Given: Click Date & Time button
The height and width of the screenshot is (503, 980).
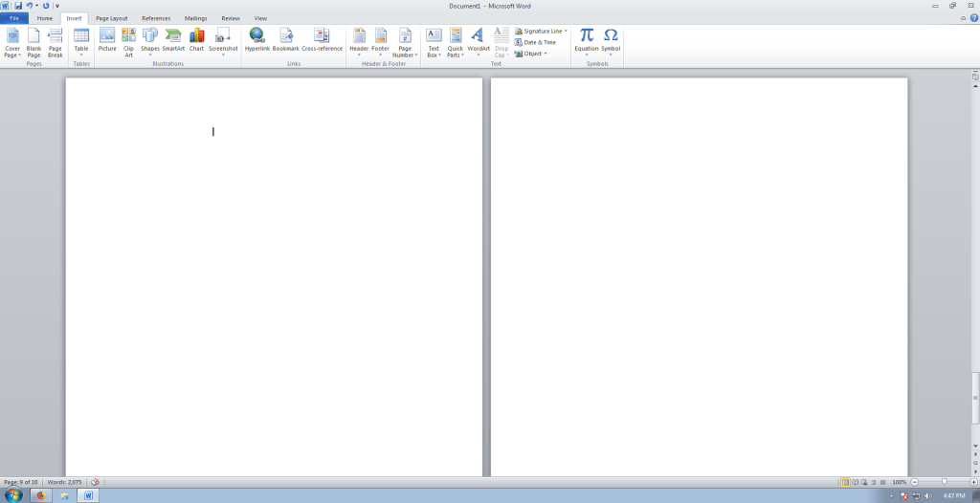Looking at the screenshot, I should (x=536, y=42).
